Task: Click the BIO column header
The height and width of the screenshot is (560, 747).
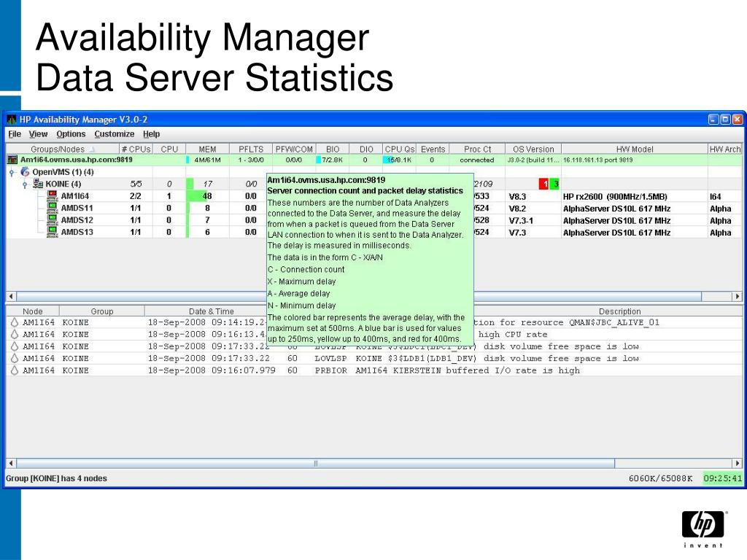Action: point(333,149)
